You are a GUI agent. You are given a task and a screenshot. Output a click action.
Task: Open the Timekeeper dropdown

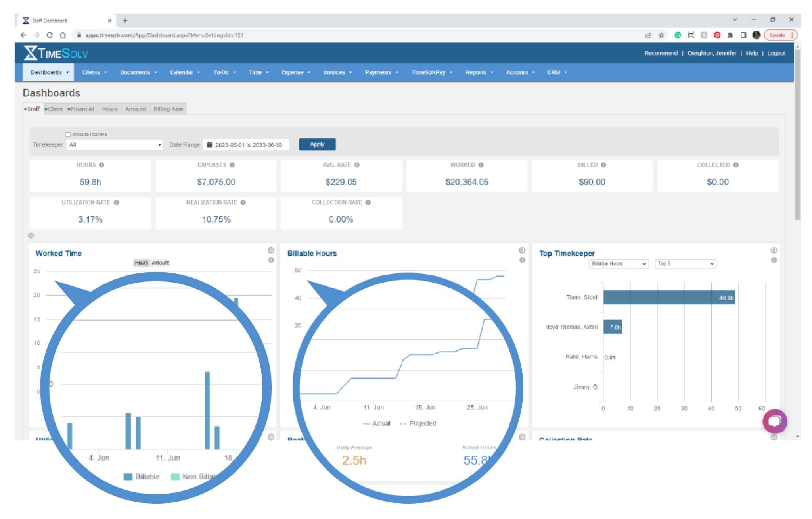(115, 145)
